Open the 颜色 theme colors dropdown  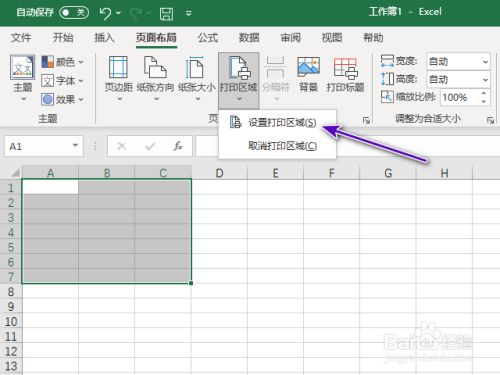(63, 62)
